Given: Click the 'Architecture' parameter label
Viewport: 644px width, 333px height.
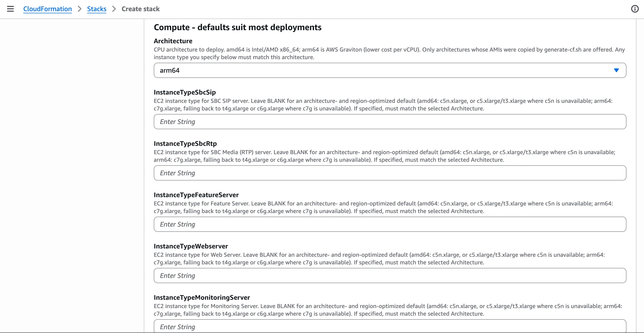Looking at the screenshot, I should coord(173,41).
